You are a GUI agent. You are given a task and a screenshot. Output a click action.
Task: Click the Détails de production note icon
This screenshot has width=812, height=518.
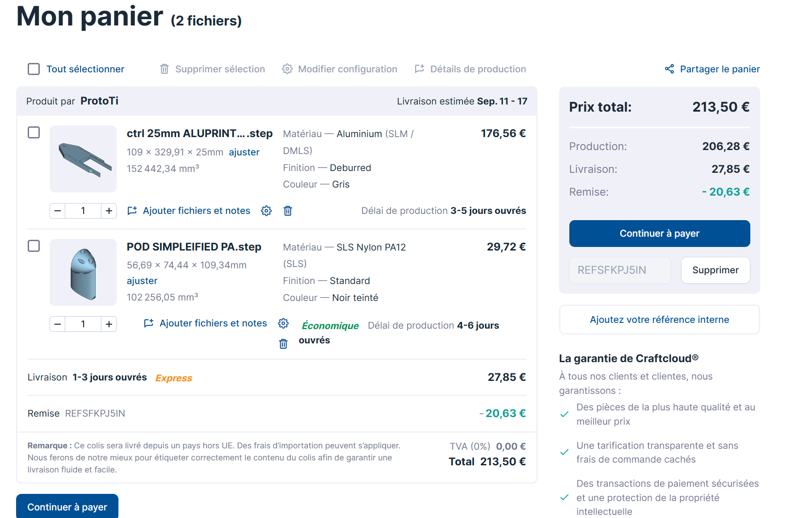(x=419, y=69)
